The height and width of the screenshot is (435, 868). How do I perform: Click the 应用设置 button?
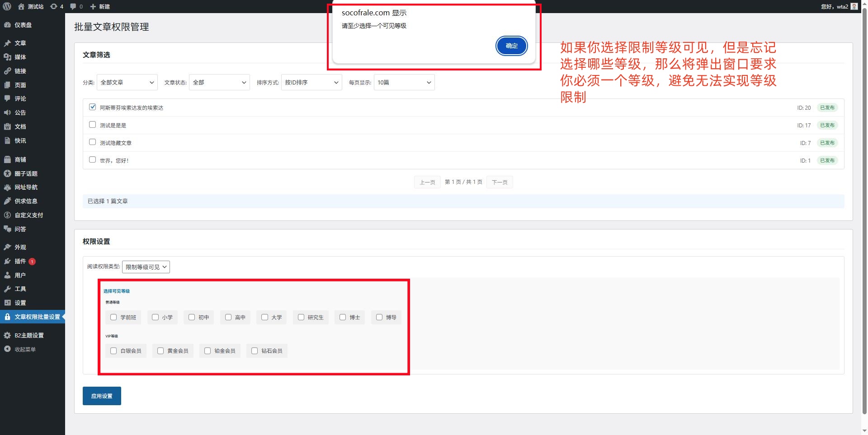102,396
